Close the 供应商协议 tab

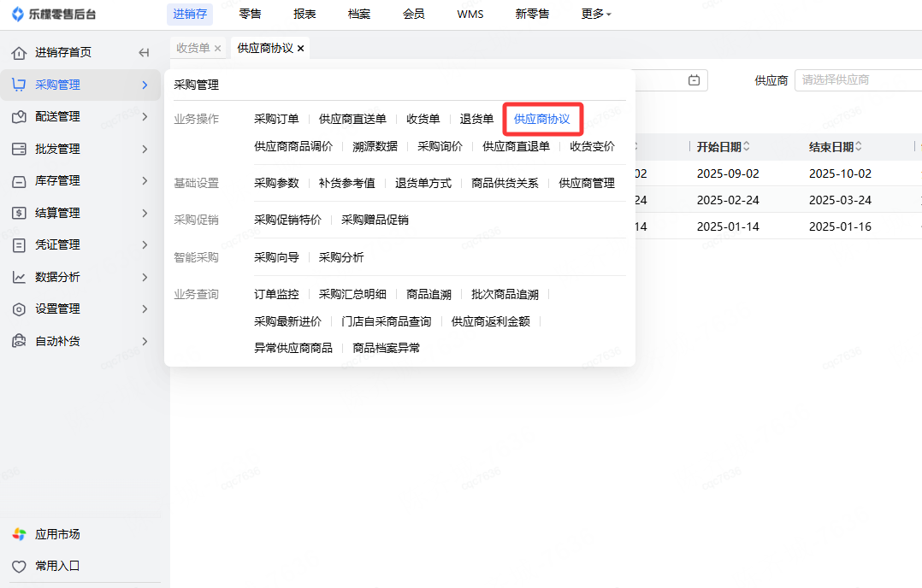(x=300, y=49)
